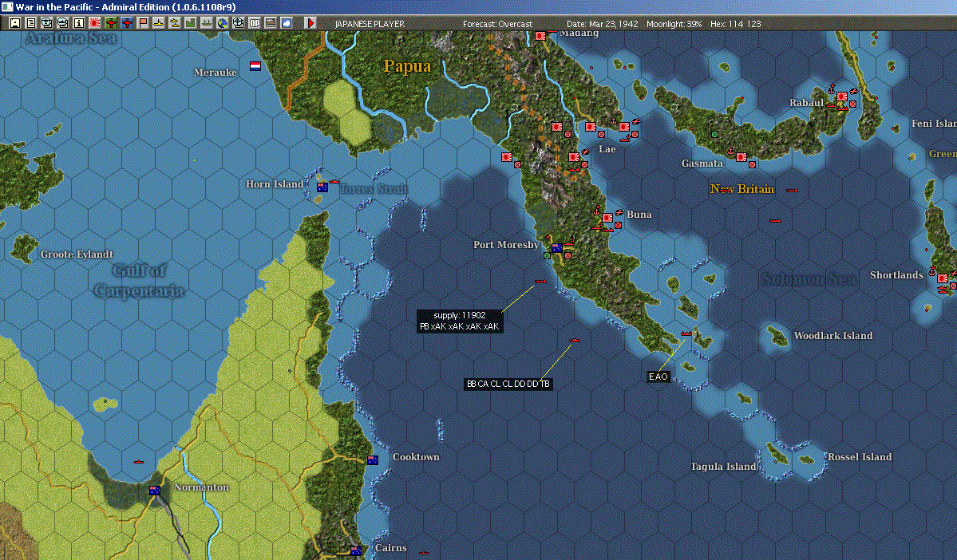
Task: Click the third toolbar icon with ship monitor
Action: click(47, 23)
